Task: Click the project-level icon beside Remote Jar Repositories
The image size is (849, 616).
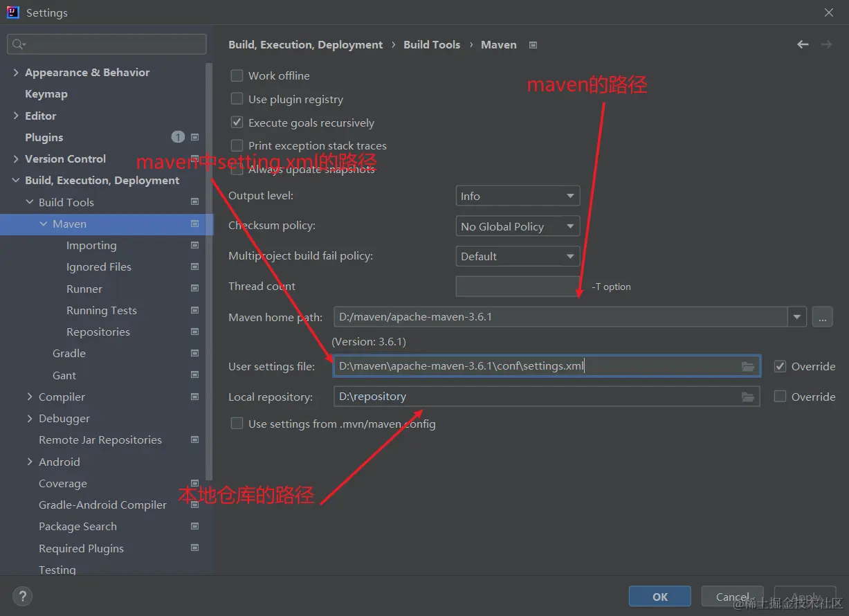Action: pos(194,440)
